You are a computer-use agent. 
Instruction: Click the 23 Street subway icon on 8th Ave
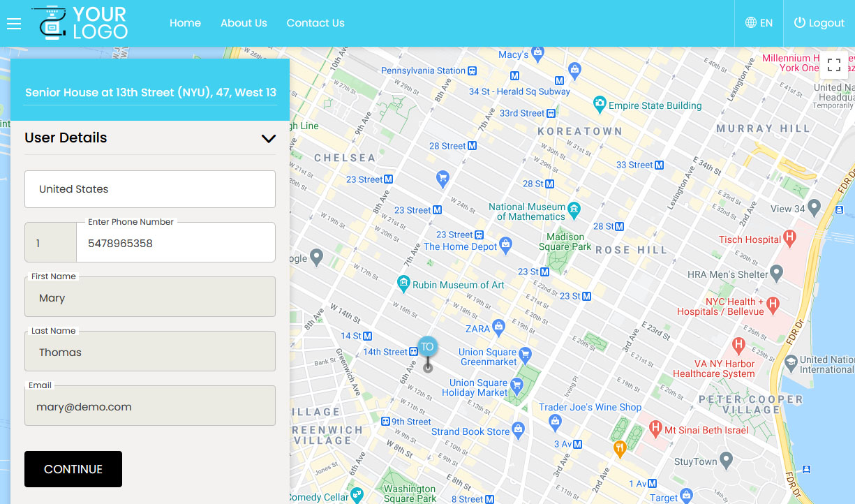[389, 179]
